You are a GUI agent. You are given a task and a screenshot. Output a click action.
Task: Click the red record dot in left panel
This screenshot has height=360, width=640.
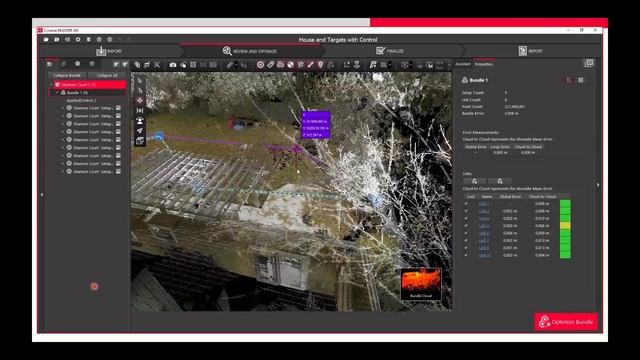click(94, 287)
